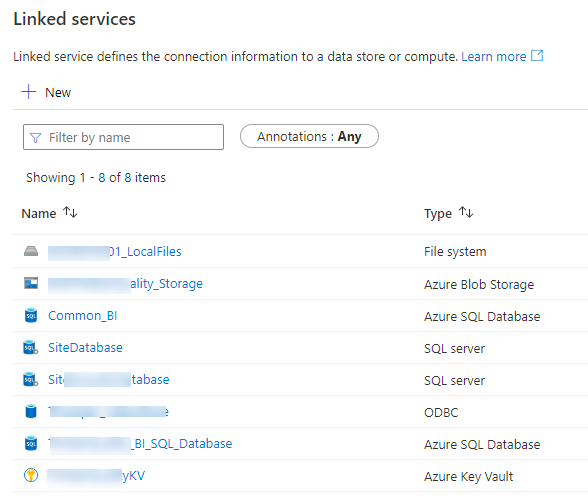The height and width of the screenshot is (500, 588).
Task: Click the Showing 1 - 8 of 8 items text
Action: [96, 177]
